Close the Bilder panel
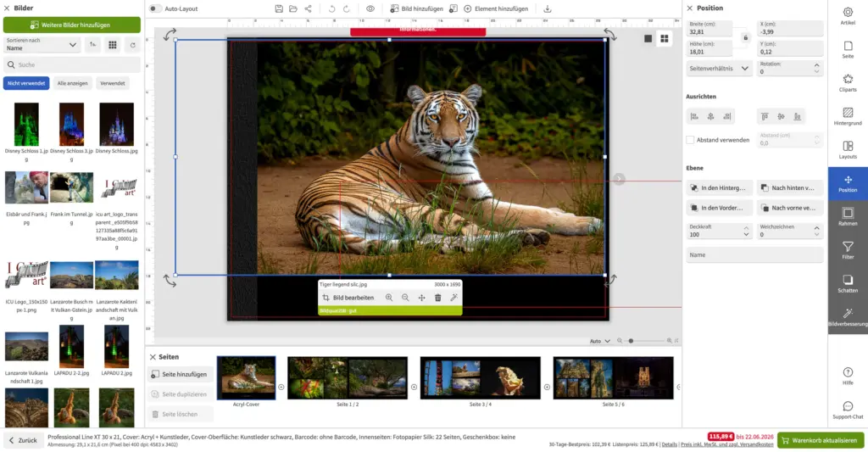The image size is (868, 452). tap(7, 8)
